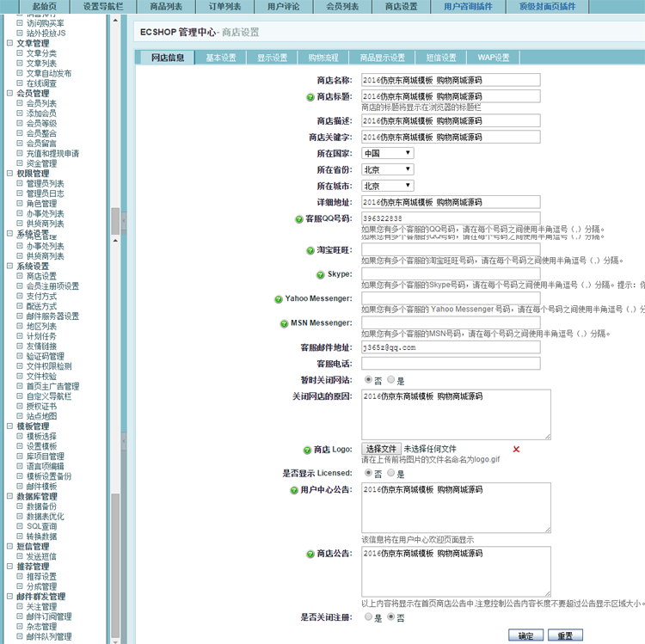Click plus icon next to 关注管理

click(x=19, y=606)
